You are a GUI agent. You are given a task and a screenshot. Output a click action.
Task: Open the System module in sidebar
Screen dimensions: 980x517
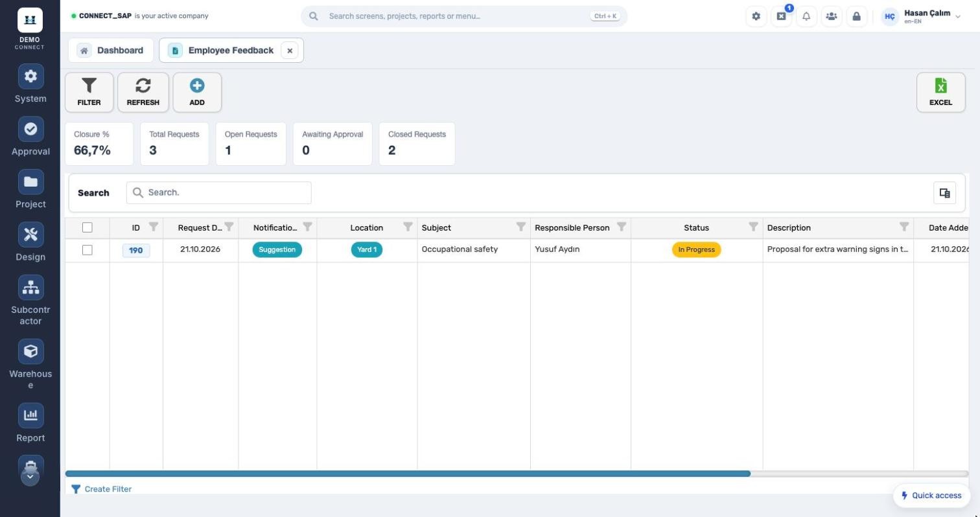tap(30, 84)
